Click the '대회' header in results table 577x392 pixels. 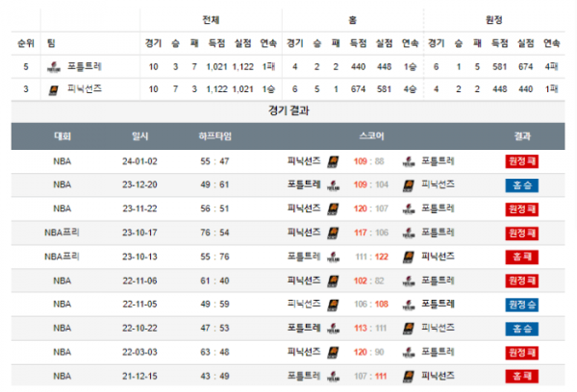tap(63, 136)
